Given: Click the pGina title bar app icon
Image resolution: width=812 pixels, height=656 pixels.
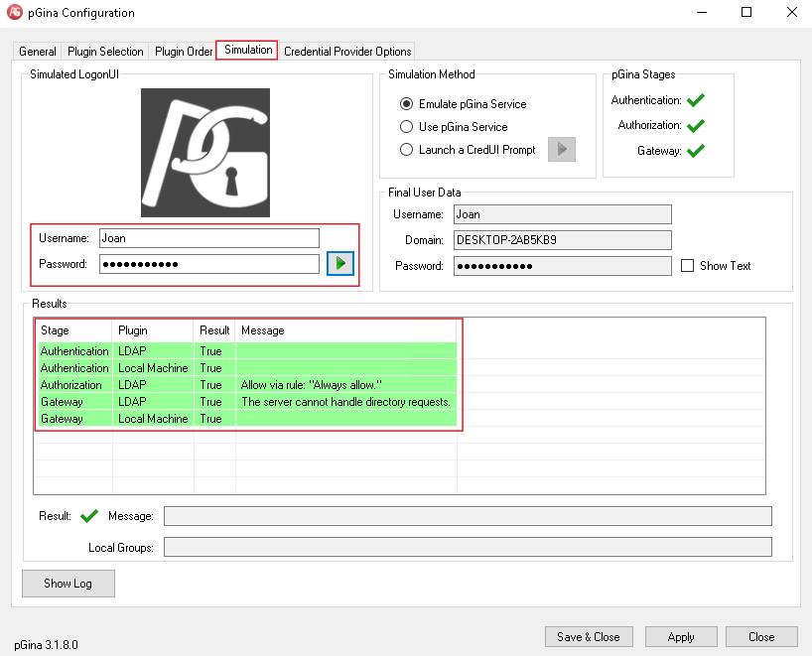Looking at the screenshot, I should click(x=15, y=13).
